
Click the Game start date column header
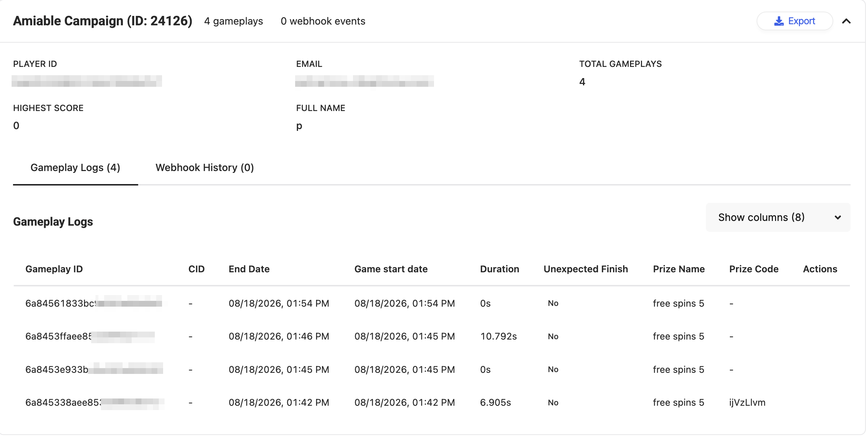click(x=391, y=269)
